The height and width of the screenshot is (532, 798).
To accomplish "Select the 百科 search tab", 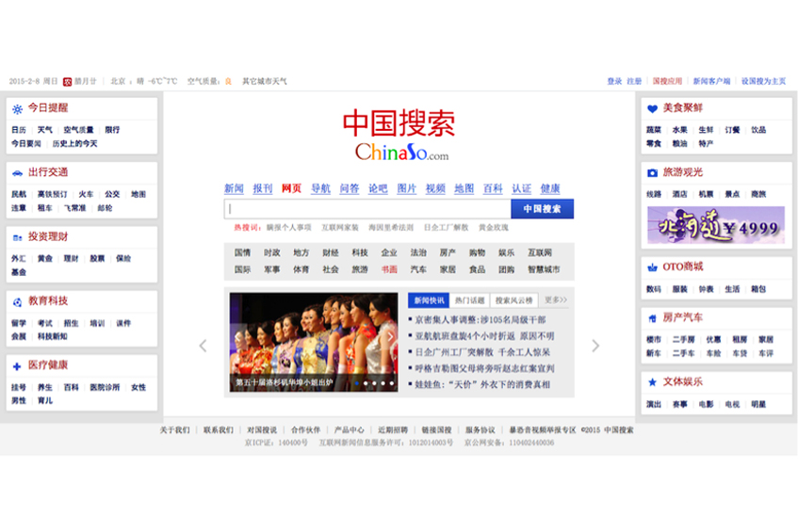I will click(x=493, y=188).
